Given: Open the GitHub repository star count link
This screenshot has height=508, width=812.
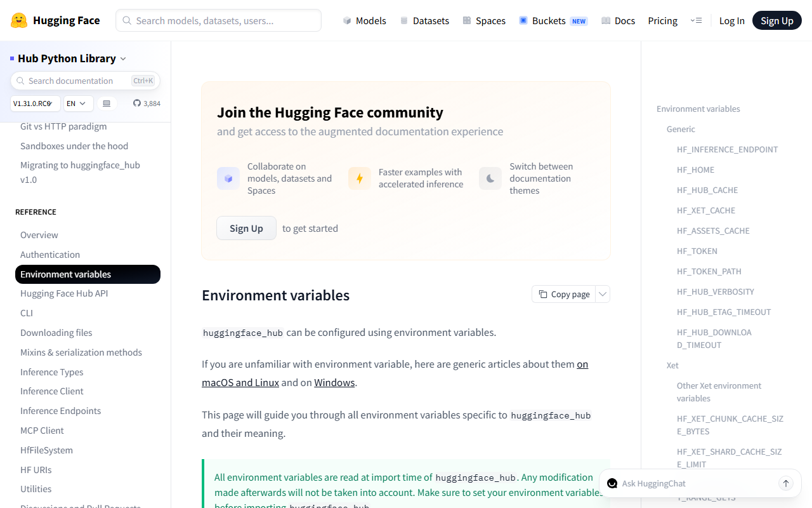Looking at the screenshot, I should (147, 104).
